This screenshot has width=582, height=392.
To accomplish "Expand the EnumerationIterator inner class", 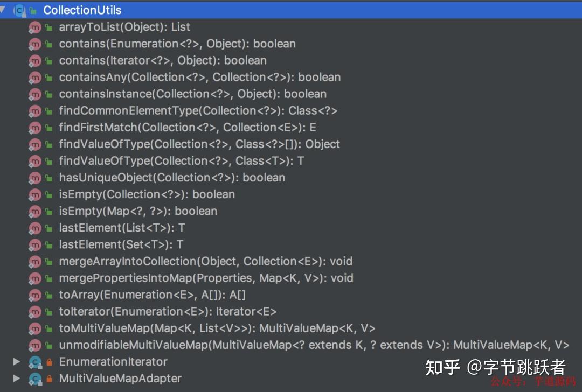I will 16,361.
